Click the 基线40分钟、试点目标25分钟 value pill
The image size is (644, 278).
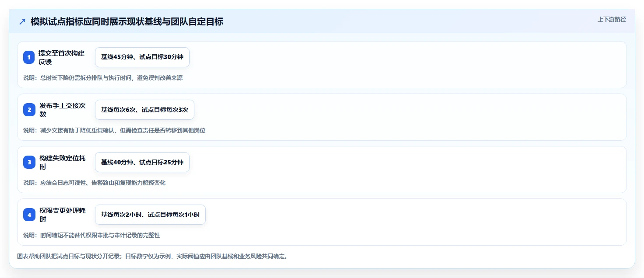142,162
